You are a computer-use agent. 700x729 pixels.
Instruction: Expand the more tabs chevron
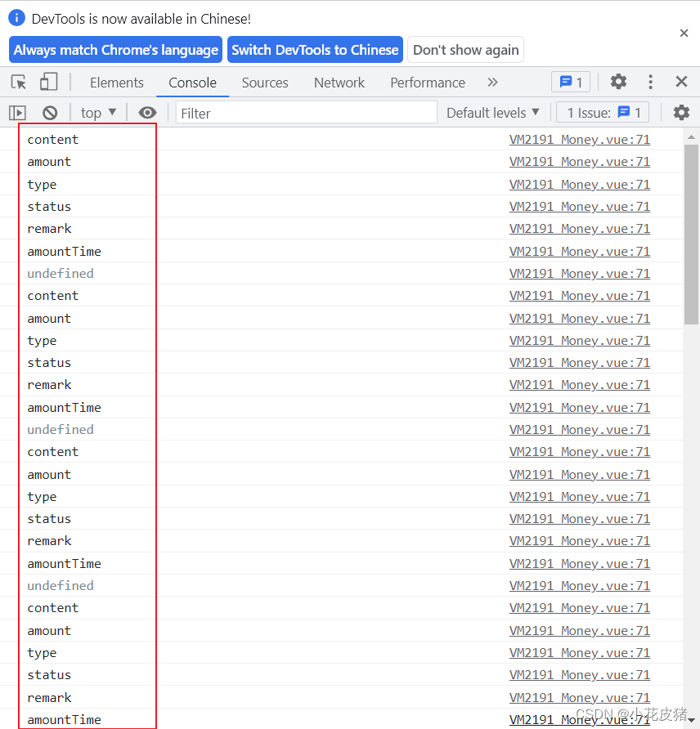coord(492,83)
